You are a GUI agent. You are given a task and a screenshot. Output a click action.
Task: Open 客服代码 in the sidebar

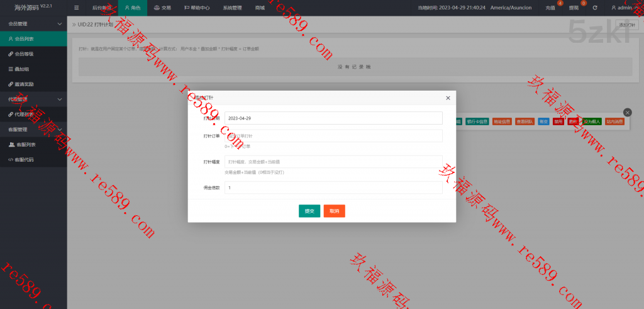click(25, 160)
